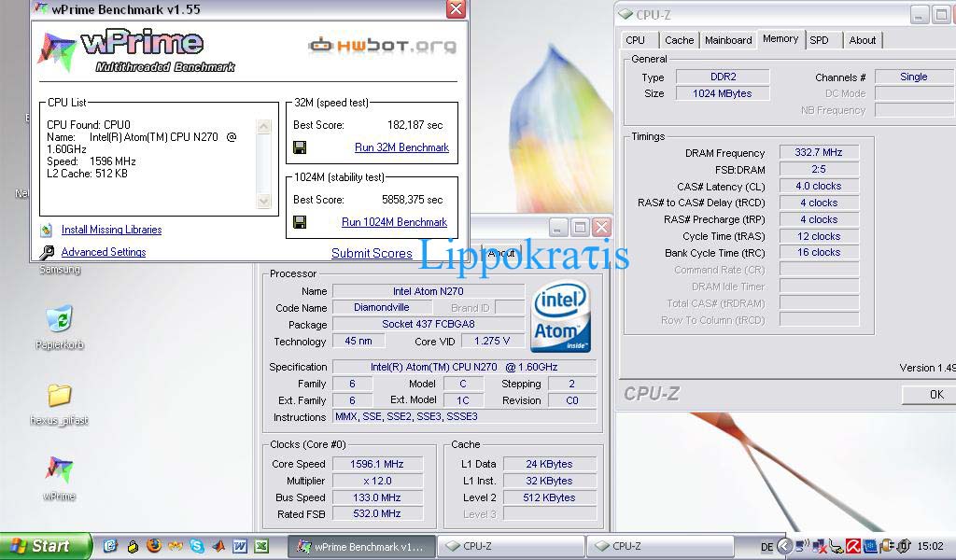Click the power plug tray icon
Screen dimensions: 956x560
[887, 546]
